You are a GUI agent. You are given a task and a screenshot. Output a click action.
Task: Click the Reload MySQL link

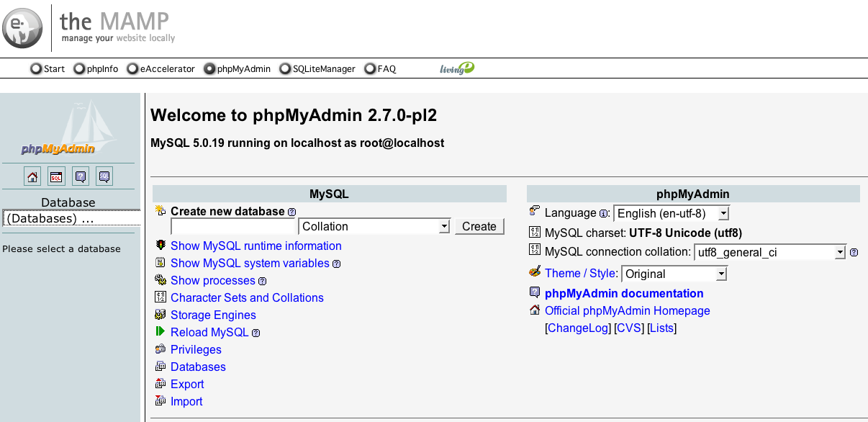point(209,333)
